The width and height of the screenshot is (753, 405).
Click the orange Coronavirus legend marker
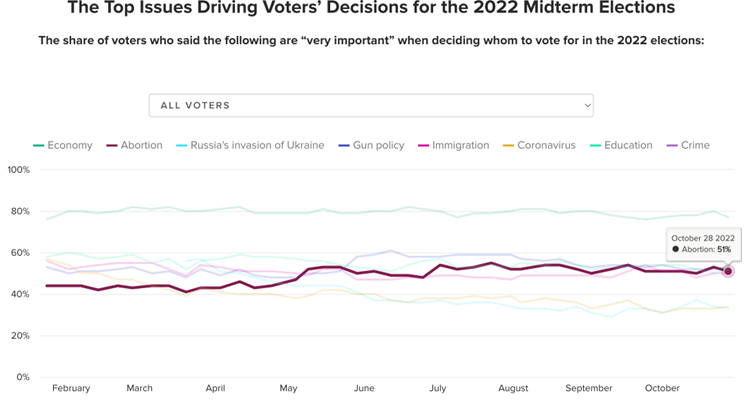click(x=508, y=145)
